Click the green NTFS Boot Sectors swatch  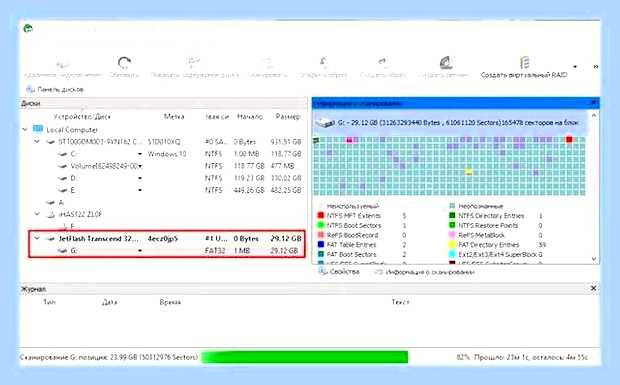(321, 225)
